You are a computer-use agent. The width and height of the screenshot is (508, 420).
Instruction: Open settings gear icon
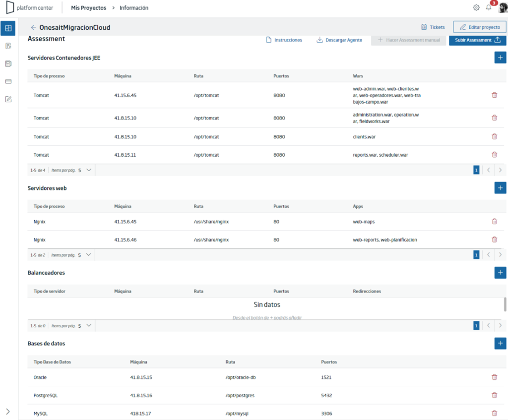(476, 7)
